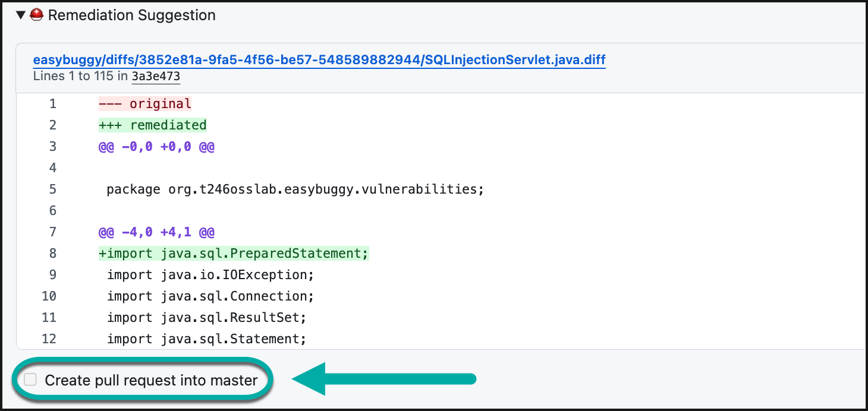Click the '+++ remediated' added line
The width and height of the screenshot is (868, 411).
(153, 125)
